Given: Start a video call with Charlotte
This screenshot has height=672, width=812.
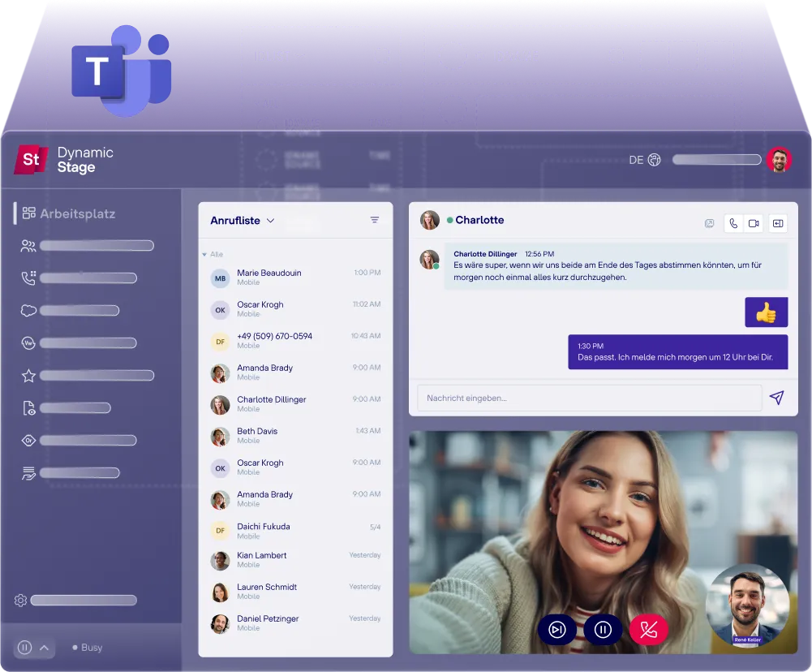Looking at the screenshot, I should point(754,223).
